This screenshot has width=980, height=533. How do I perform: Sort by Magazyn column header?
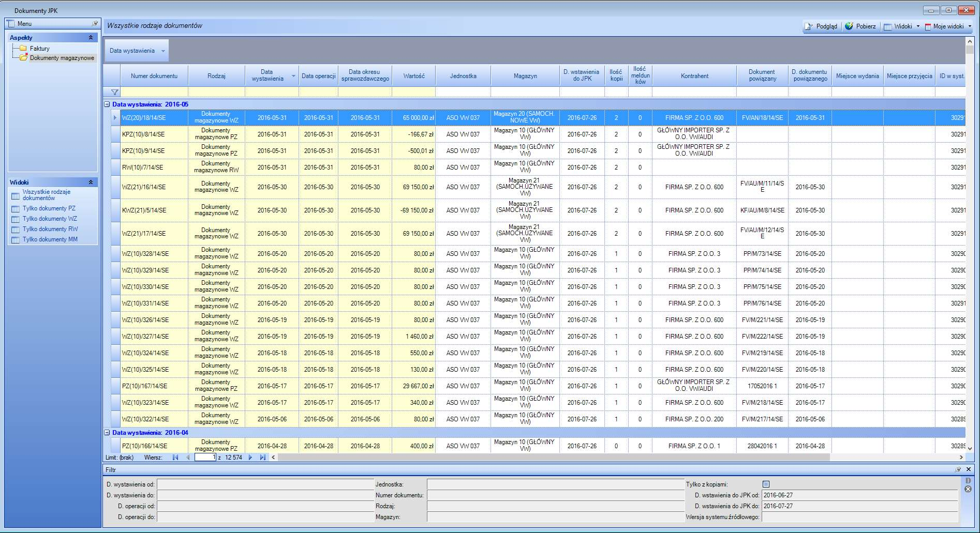click(525, 76)
